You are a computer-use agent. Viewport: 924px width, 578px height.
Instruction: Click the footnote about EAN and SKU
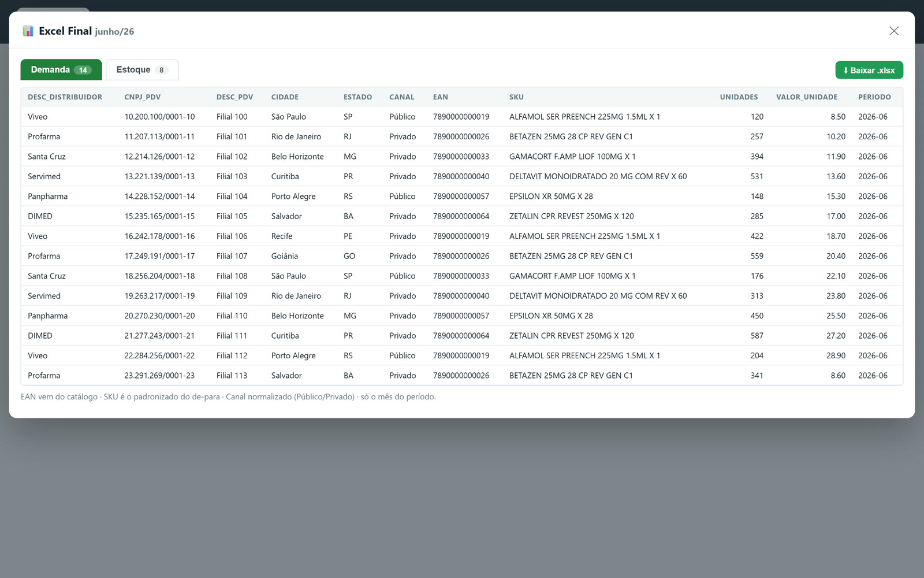[228, 397]
